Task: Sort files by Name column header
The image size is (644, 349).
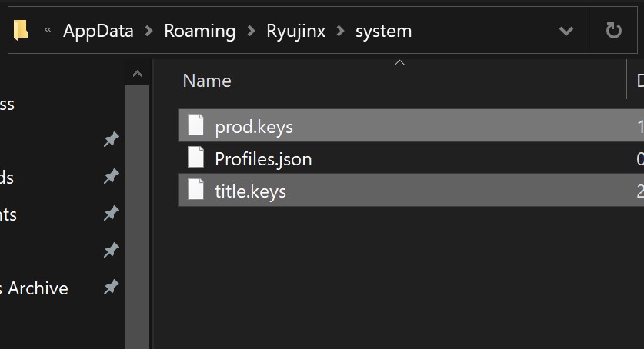Action: tap(207, 81)
